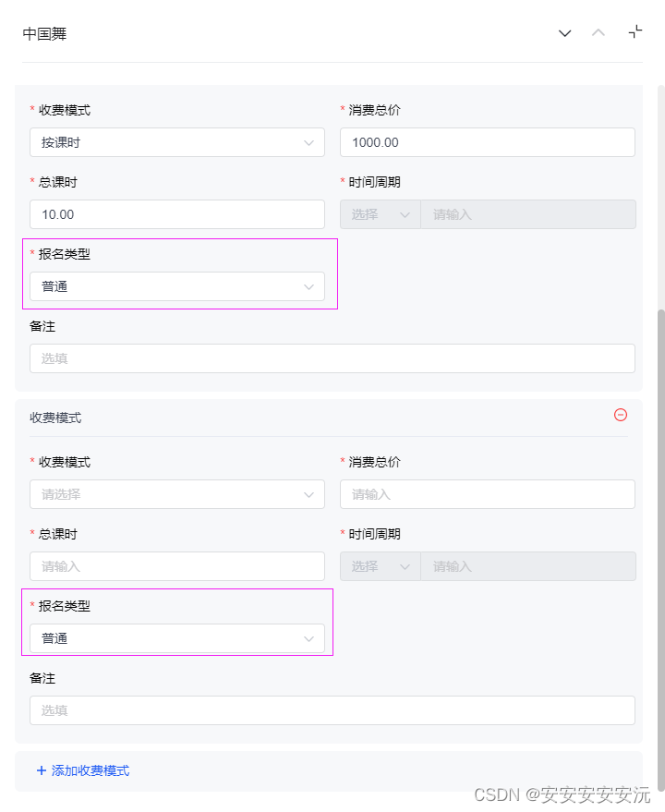Click the blue plus icon beside 添加收费模式

[x=42, y=770]
